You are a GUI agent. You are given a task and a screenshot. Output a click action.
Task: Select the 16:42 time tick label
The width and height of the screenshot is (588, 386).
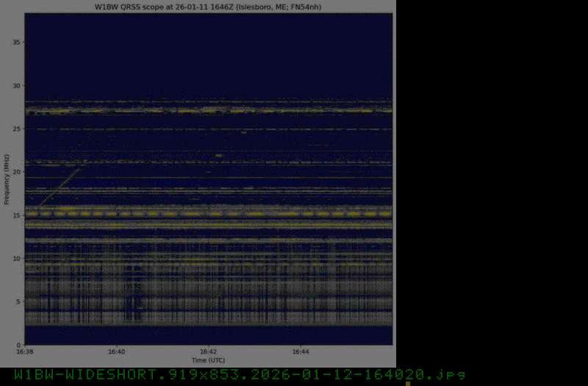point(208,352)
